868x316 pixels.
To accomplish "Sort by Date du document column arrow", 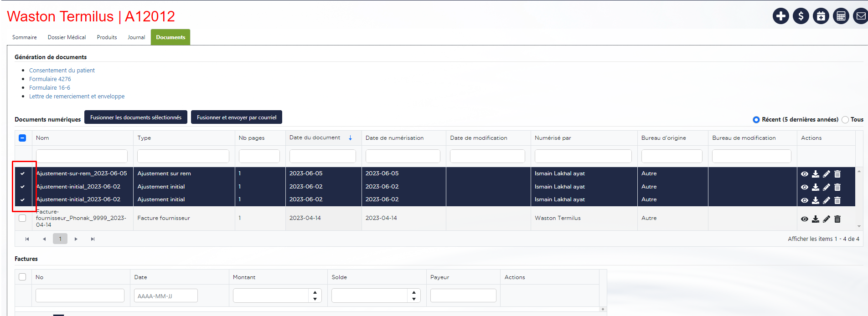I will pyautogui.click(x=350, y=138).
